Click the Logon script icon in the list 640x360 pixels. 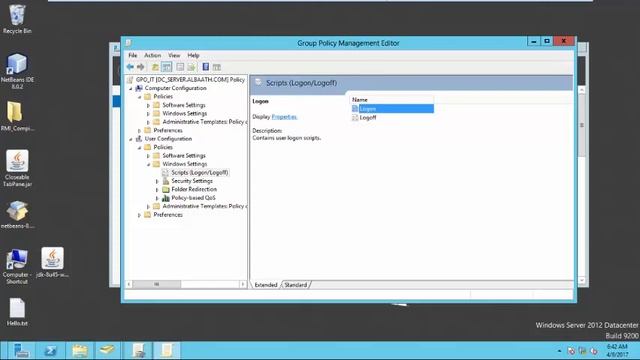(x=355, y=109)
